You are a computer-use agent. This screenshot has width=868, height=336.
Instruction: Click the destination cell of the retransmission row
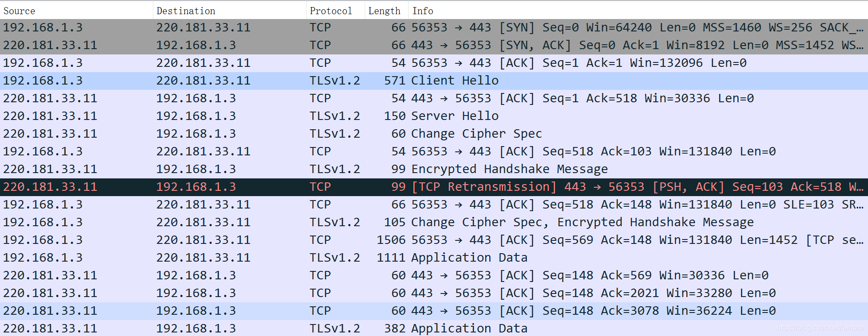coord(196,187)
